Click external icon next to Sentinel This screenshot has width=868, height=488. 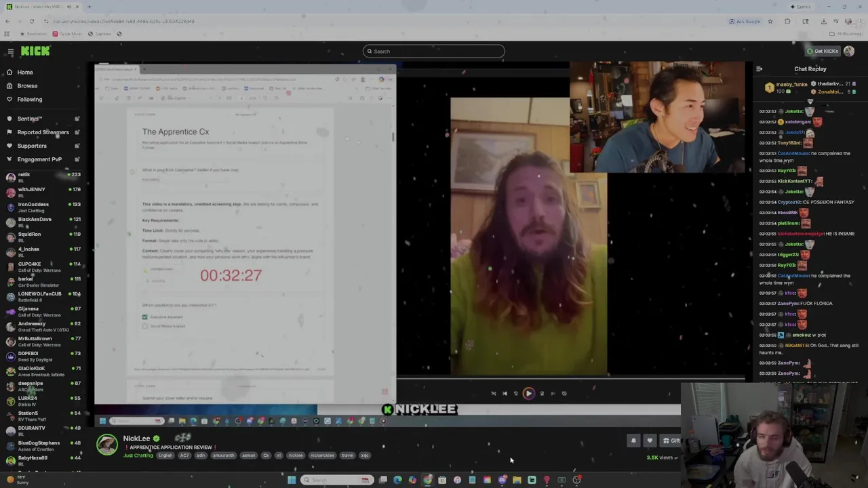77,119
